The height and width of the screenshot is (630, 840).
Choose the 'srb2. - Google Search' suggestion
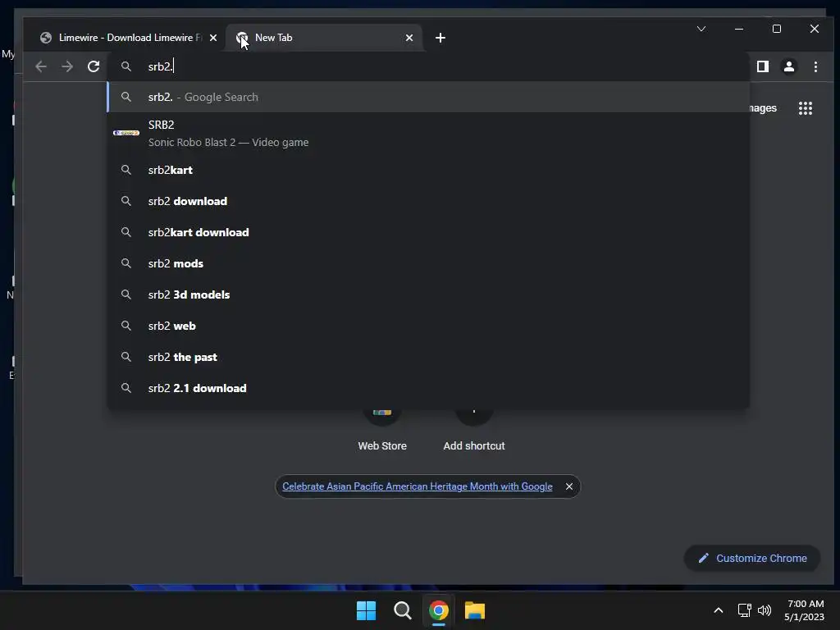click(428, 97)
